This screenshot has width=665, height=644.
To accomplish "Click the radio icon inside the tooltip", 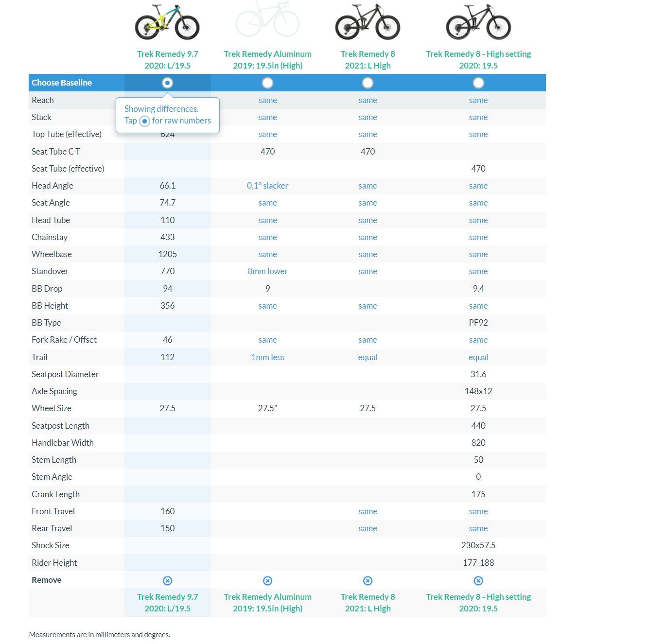I will [x=144, y=121].
